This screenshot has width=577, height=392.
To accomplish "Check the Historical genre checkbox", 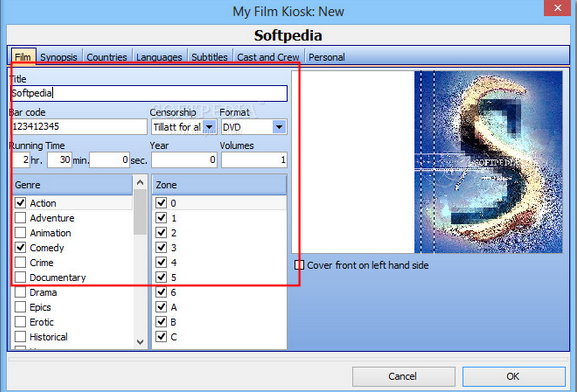I will tap(21, 336).
